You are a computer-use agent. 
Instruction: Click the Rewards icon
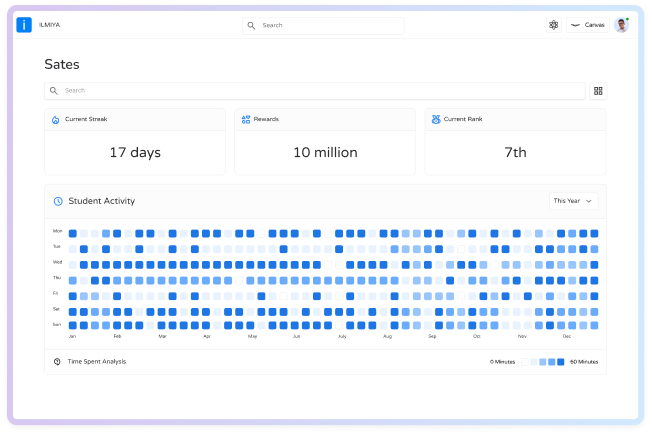[245, 120]
